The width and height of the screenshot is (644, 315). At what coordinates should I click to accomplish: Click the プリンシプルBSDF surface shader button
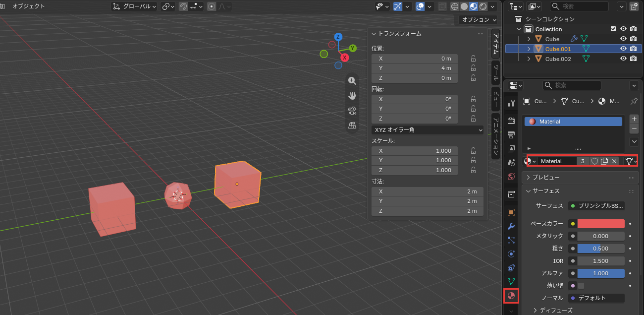[x=597, y=206]
